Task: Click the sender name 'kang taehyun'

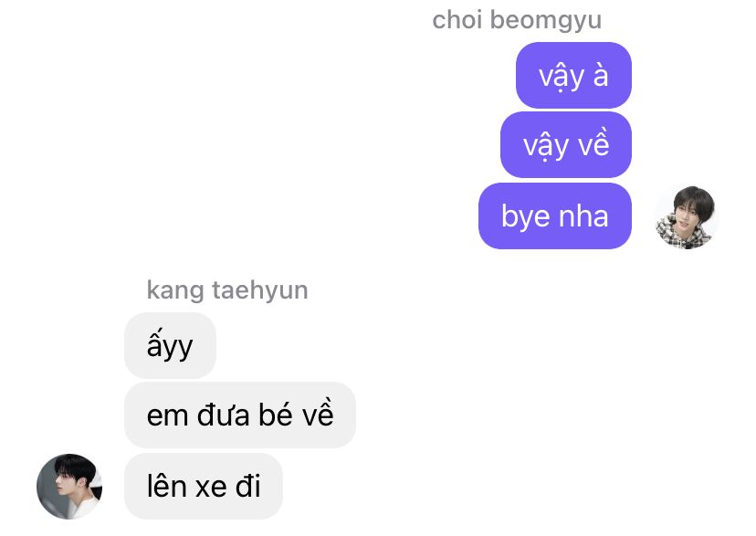Action: tap(227, 290)
